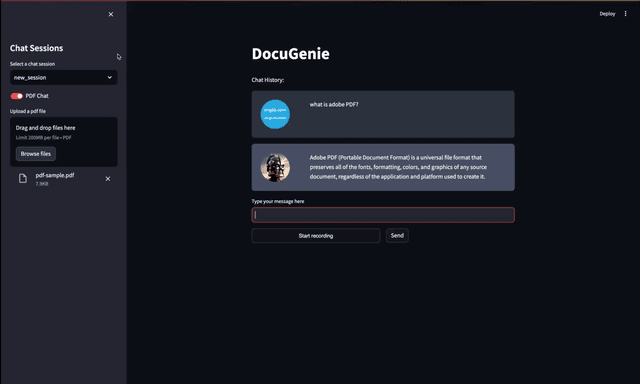Click the bot avatar image
The height and width of the screenshot is (384, 640).
click(275, 167)
